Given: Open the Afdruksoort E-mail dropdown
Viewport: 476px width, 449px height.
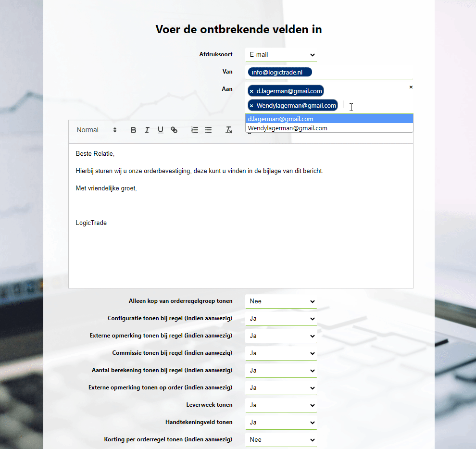Looking at the screenshot, I should click(x=281, y=55).
